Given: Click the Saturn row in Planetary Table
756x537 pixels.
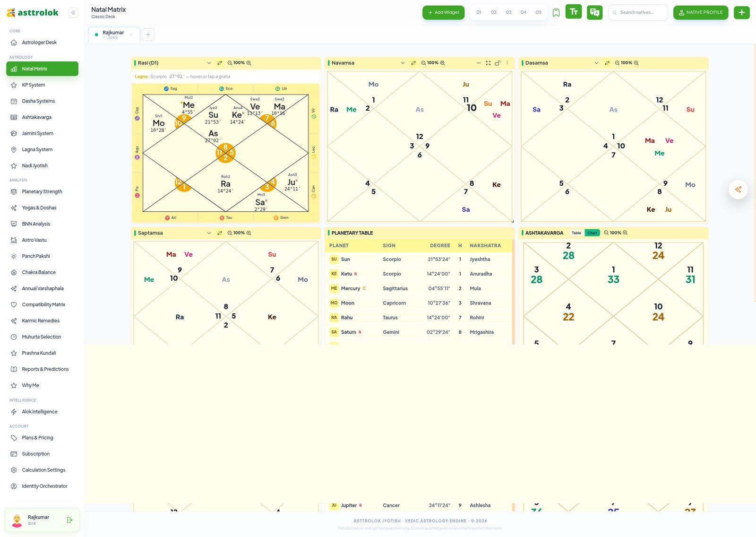Looking at the screenshot, I should coord(419,332).
